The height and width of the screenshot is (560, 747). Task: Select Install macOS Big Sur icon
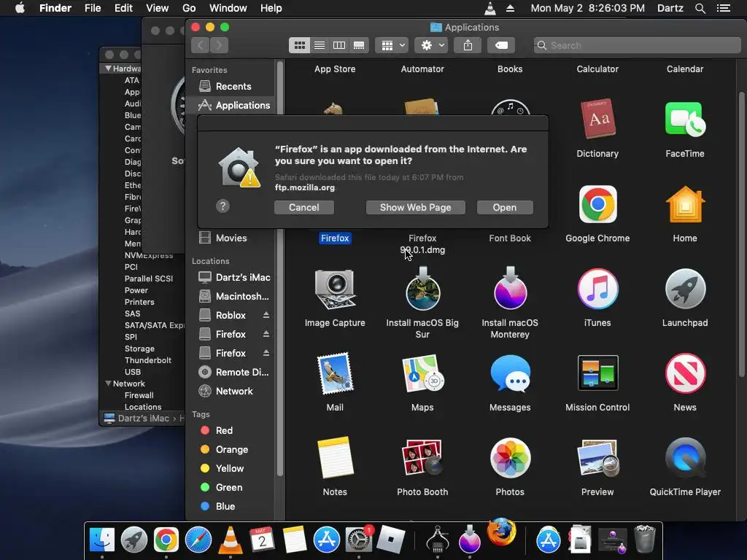pyautogui.click(x=422, y=288)
